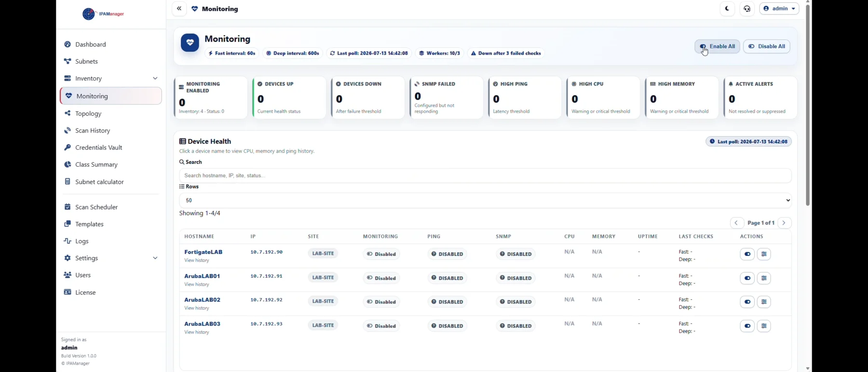Expand the Settings submenu chevron
868x372 pixels.
[x=155, y=258]
